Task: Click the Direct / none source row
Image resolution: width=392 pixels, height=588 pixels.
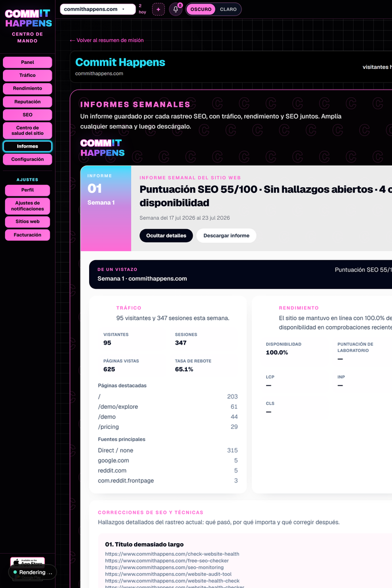Action: 168,450
